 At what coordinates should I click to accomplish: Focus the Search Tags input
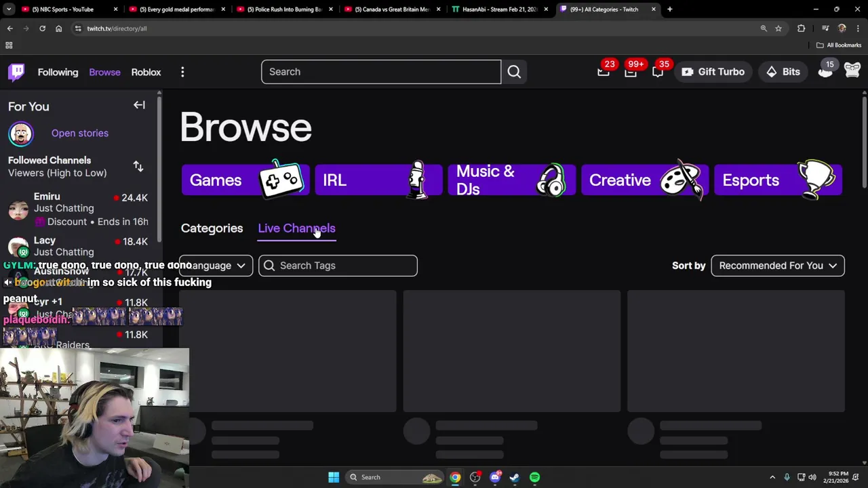point(338,266)
